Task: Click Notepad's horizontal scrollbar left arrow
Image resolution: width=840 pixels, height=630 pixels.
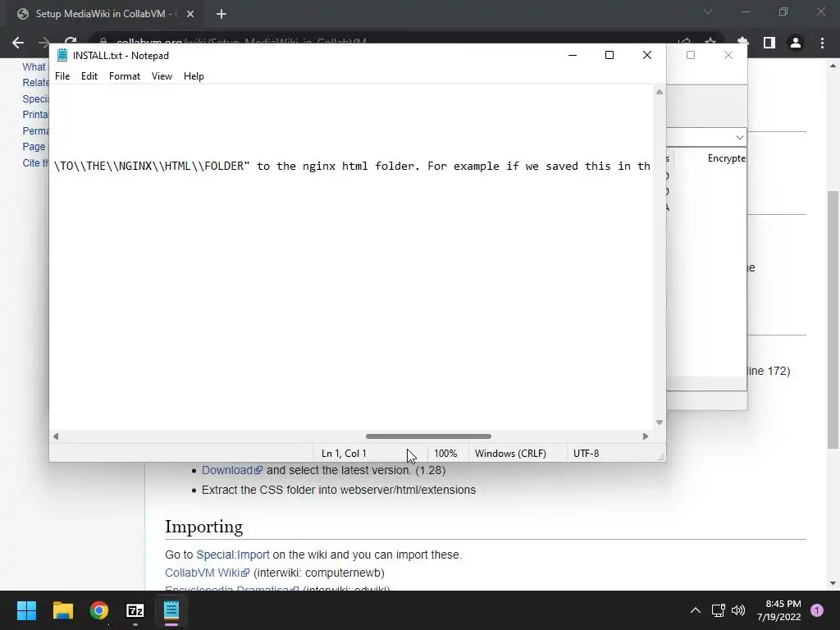Action: (56, 436)
